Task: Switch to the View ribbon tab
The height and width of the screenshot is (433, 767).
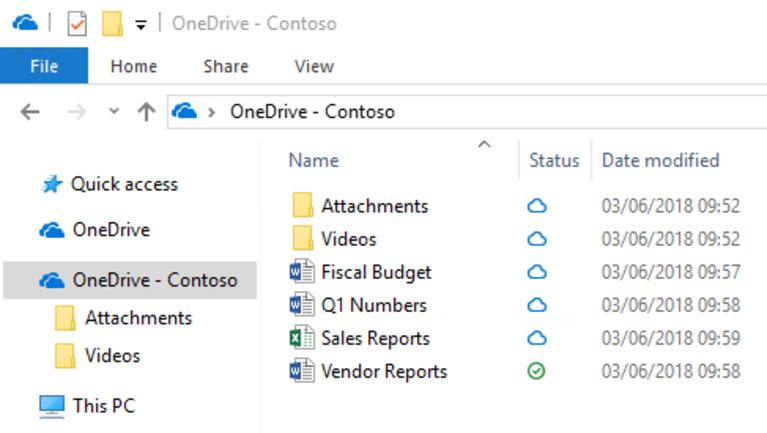Action: point(314,66)
